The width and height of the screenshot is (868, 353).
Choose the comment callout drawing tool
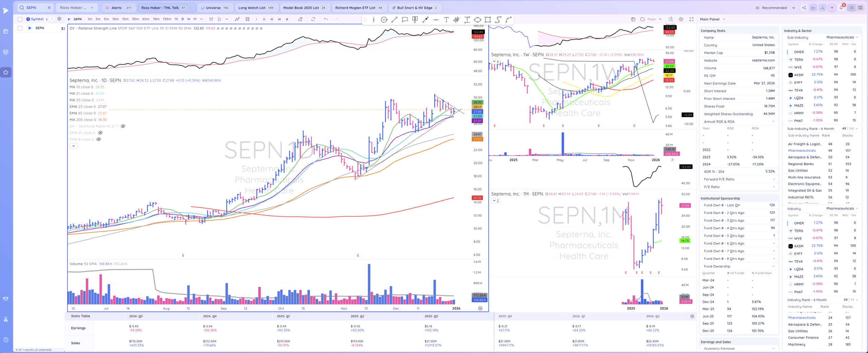point(405,20)
